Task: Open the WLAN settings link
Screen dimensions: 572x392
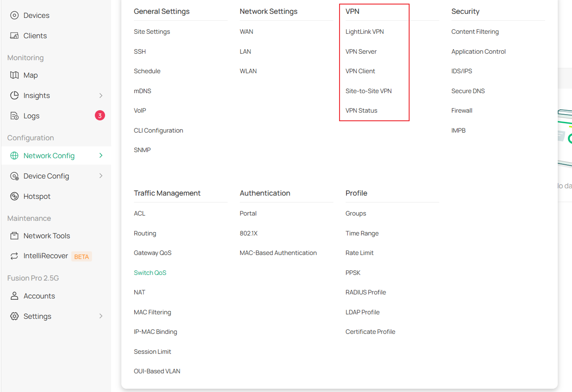Action: tap(248, 71)
